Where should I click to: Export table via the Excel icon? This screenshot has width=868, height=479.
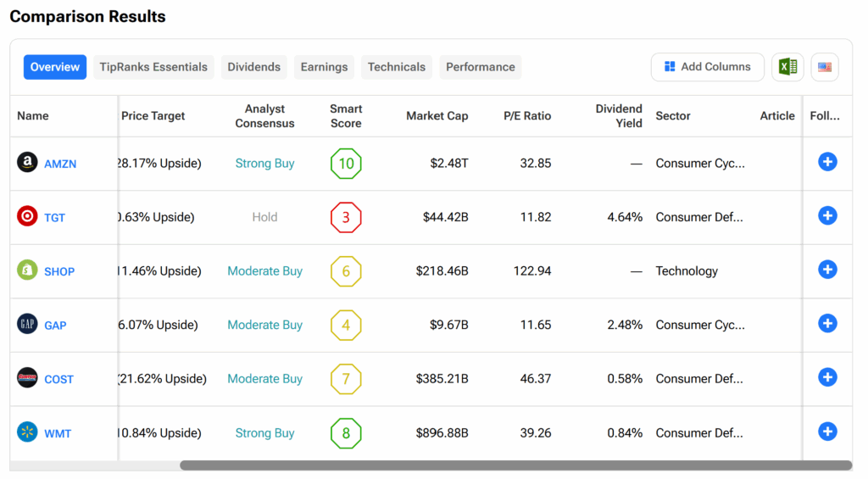787,67
